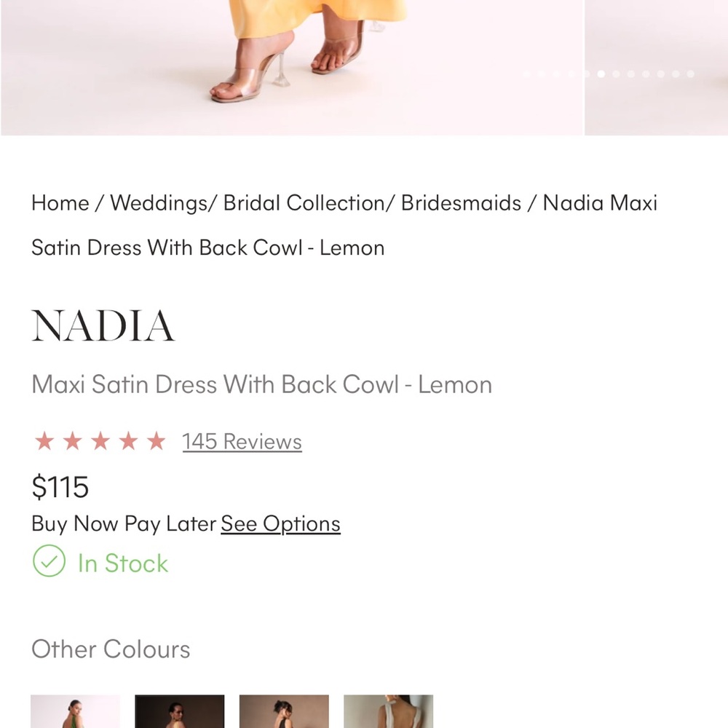Go to Home in the breadcrumb

click(x=60, y=203)
